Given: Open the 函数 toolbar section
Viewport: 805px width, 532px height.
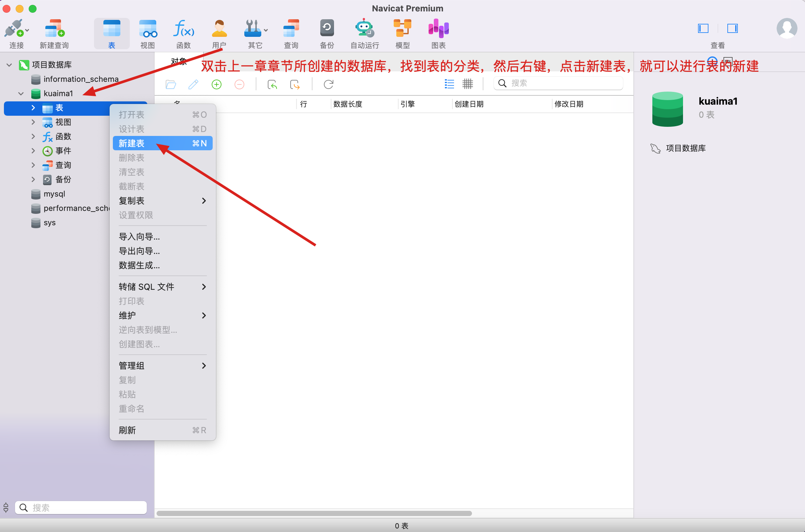Looking at the screenshot, I should [x=184, y=28].
